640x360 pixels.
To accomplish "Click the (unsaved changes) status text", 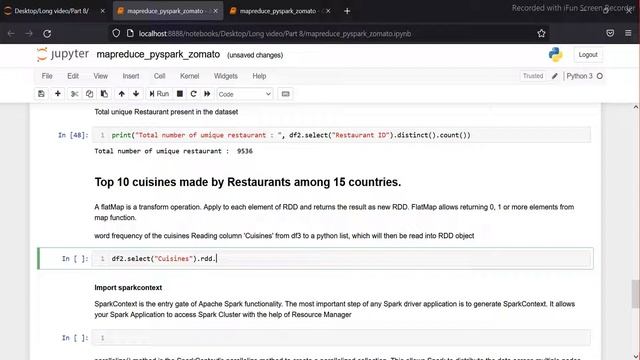I will [255, 55].
